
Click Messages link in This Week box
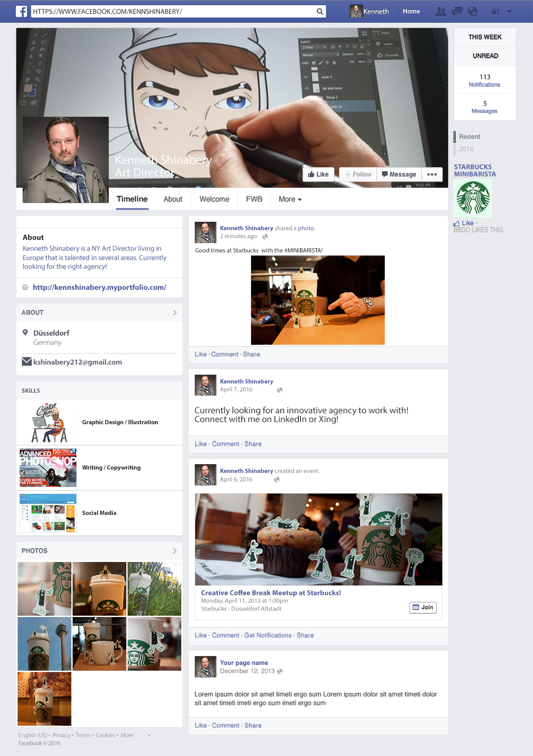(485, 111)
